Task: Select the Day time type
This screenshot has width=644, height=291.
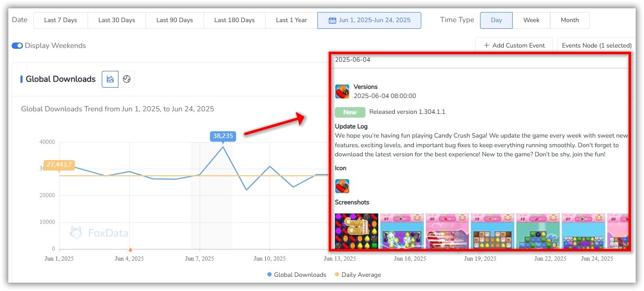Action: 496,20
